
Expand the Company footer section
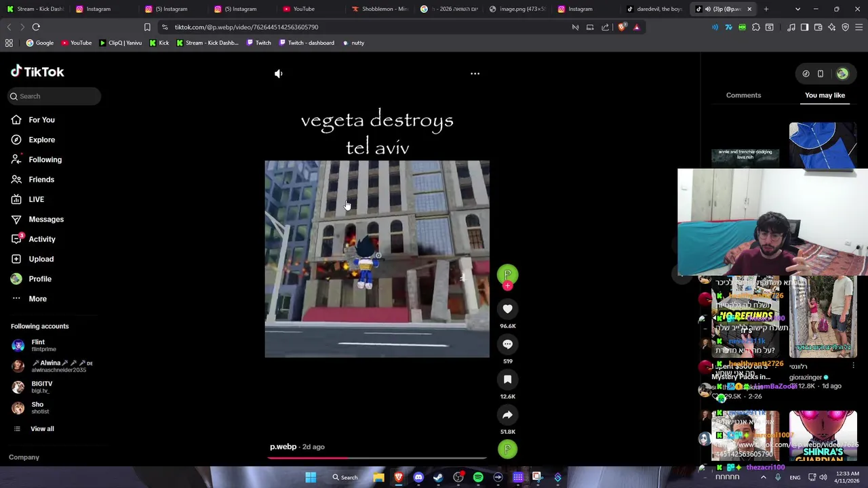pos(24,457)
